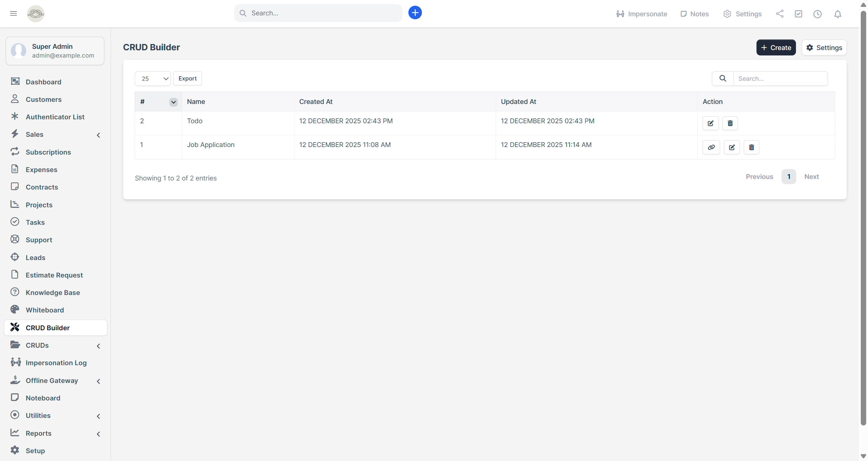Focus the table Search input
Image resolution: width=868 pixels, height=461 pixels.
[x=780, y=79]
